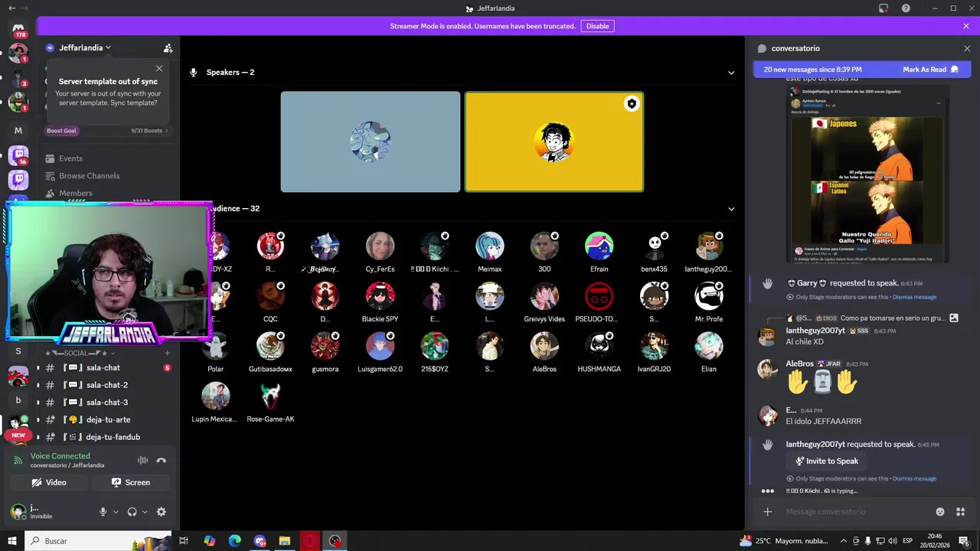Dismiss the Streamer Mode banner

pyautogui.click(x=966, y=26)
